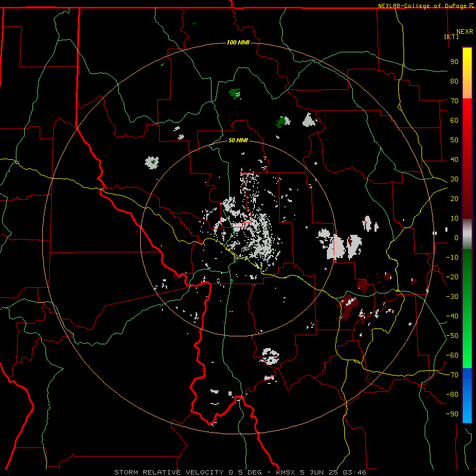Click the 50 NMI range ring label
The height and width of the screenshot is (476, 476).
(x=238, y=140)
